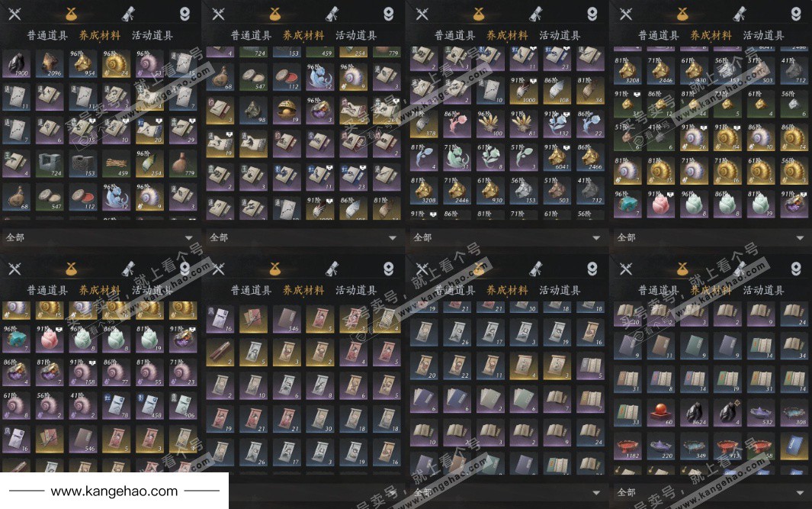Pick the brown ore stack of 2096
812x509 pixels.
tap(50, 64)
